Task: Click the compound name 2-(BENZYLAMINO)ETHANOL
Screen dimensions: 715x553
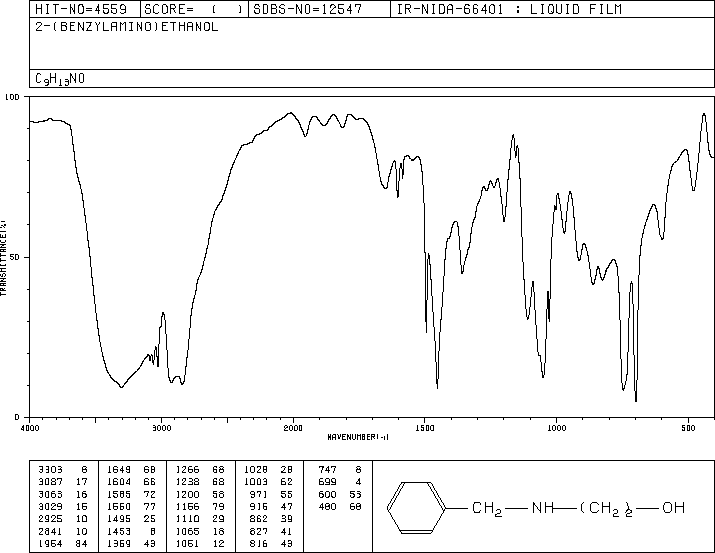Action: point(127,27)
